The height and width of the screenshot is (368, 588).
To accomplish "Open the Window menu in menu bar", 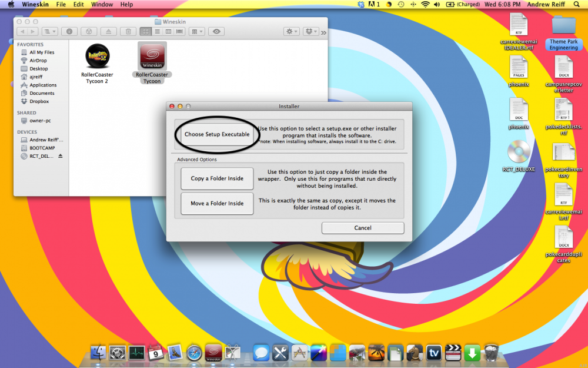I will [x=102, y=4].
